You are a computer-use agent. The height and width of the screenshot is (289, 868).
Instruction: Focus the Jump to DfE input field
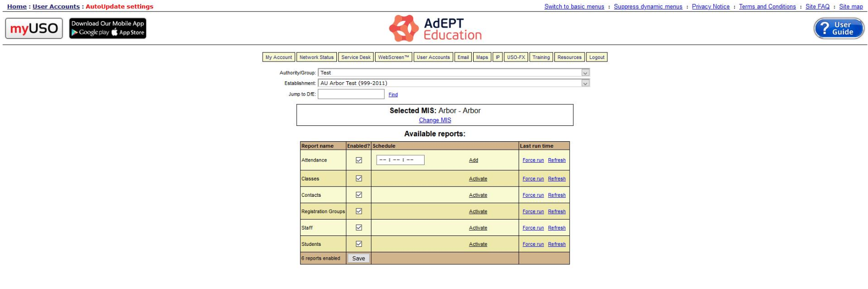pos(351,94)
